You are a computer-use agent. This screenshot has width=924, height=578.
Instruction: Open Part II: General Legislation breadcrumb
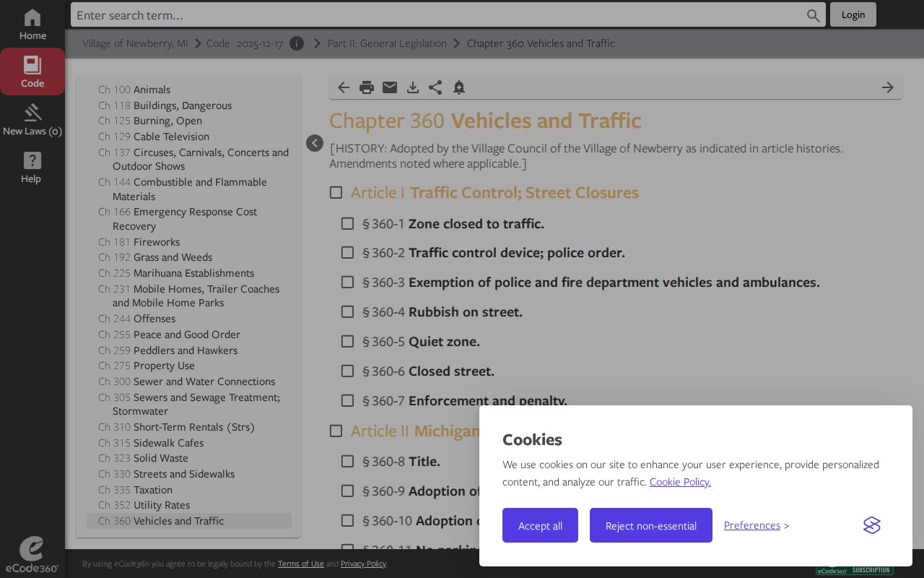(x=387, y=43)
